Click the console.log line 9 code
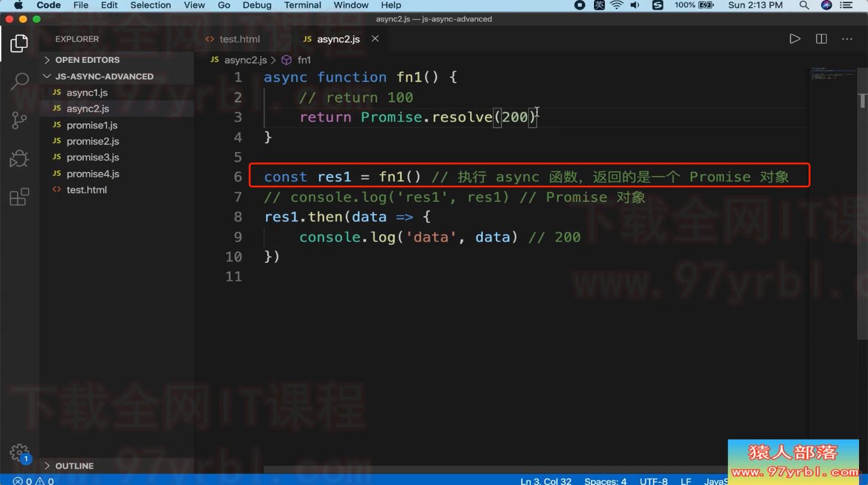The height and width of the screenshot is (485, 868). pos(409,237)
